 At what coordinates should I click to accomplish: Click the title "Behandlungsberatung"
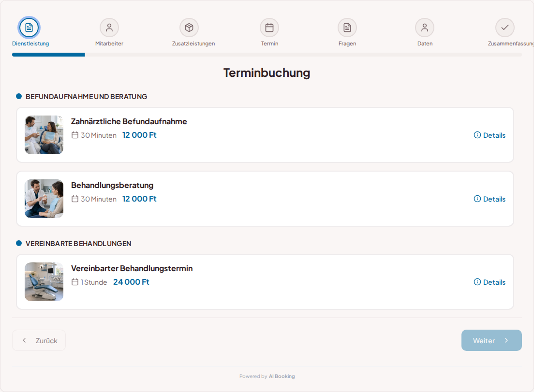pyautogui.click(x=112, y=186)
